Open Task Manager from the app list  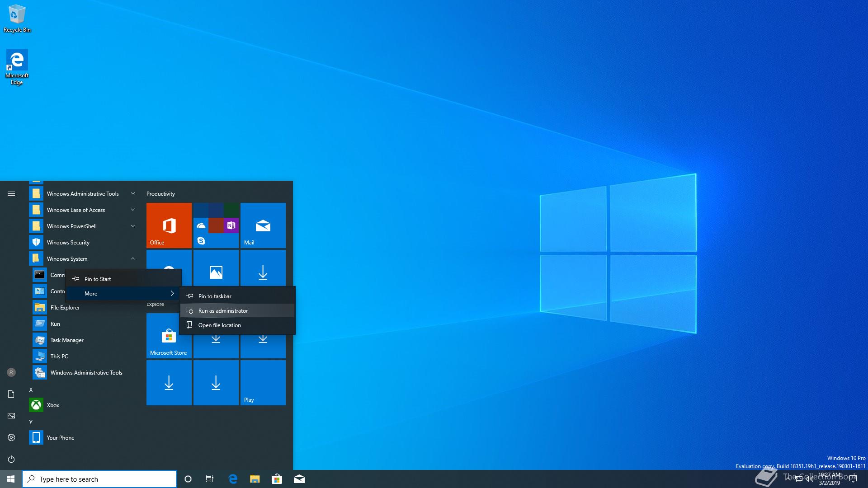(83, 340)
